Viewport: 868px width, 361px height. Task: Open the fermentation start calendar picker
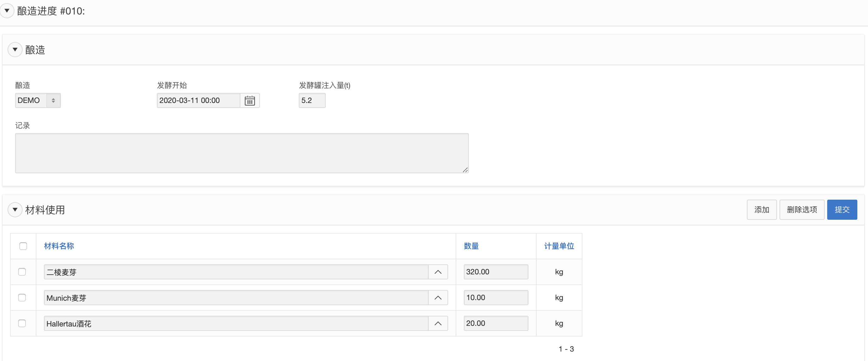coord(249,100)
